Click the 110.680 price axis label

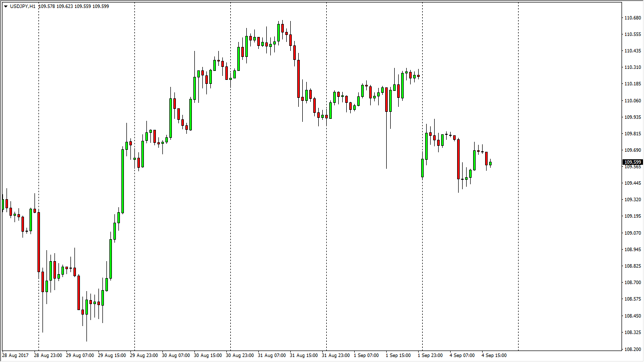pyautogui.click(x=632, y=18)
